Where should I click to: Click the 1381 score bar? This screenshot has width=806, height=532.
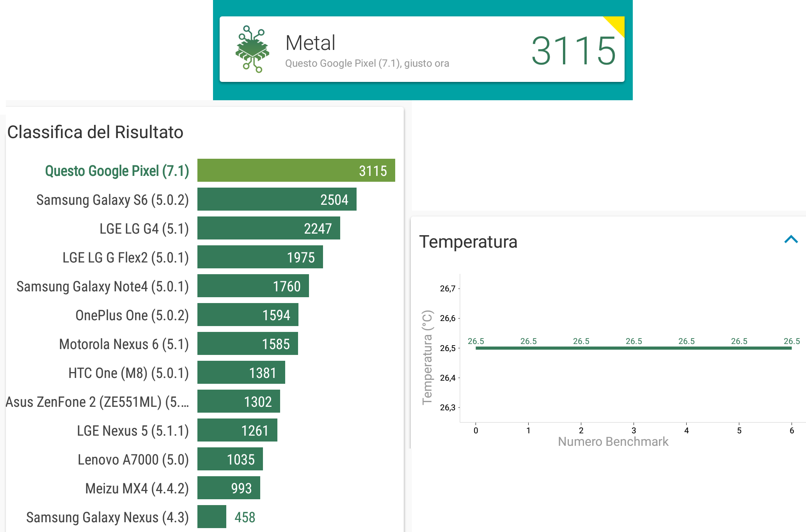click(x=241, y=372)
